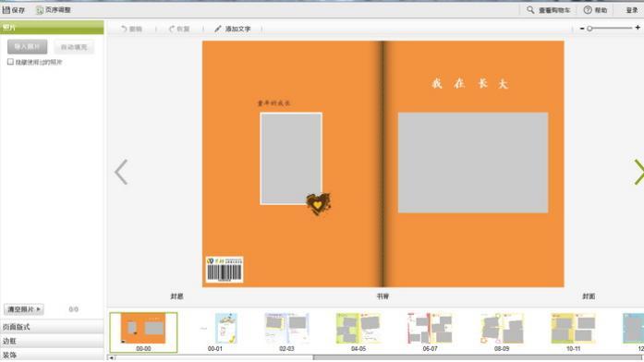Viewport: 644px width, 362px height.
Task: Click the 书脊 spine label
Action: pos(383,296)
